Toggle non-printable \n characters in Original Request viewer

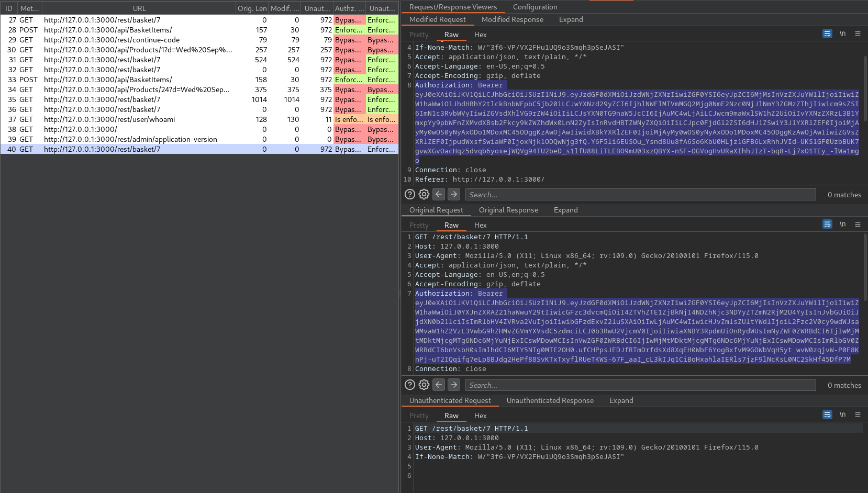[x=842, y=225]
